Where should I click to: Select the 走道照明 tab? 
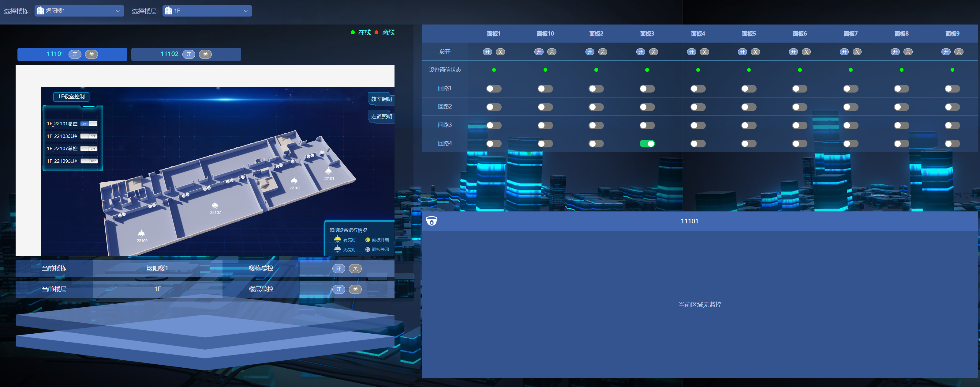(381, 116)
